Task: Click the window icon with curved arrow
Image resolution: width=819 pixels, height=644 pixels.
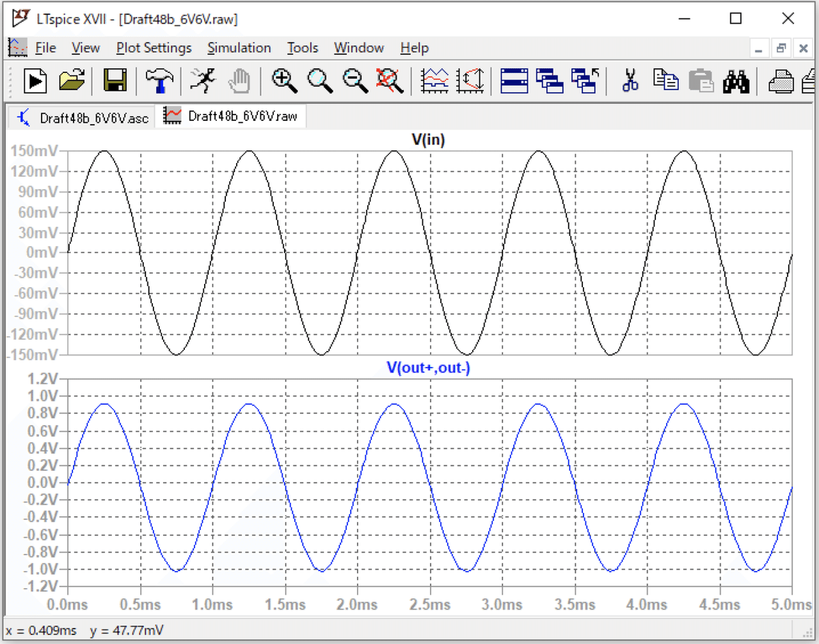Action: tap(585, 81)
